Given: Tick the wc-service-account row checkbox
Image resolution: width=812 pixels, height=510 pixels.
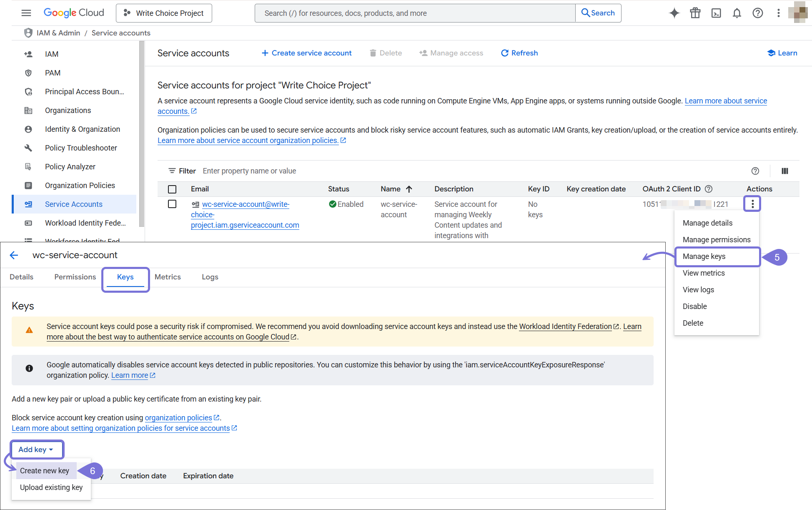Looking at the screenshot, I should tap(172, 204).
